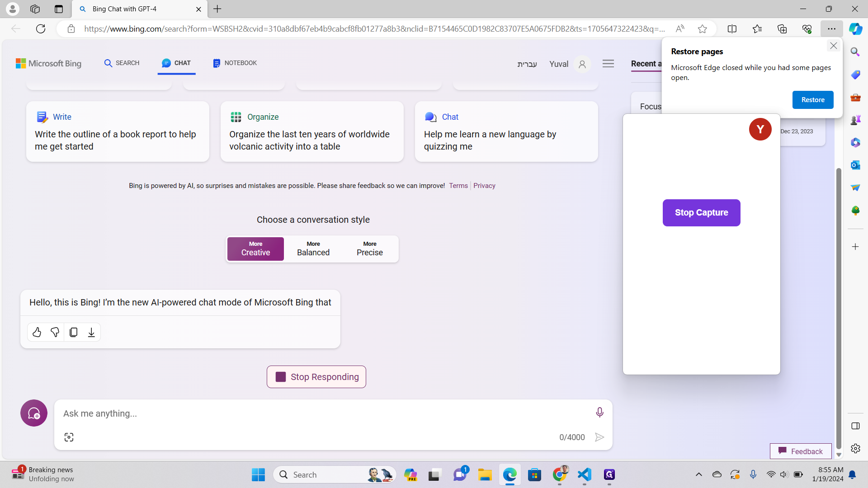868x488 pixels.
Task: Open Visual Studio Code from taskbar
Action: (585, 474)
